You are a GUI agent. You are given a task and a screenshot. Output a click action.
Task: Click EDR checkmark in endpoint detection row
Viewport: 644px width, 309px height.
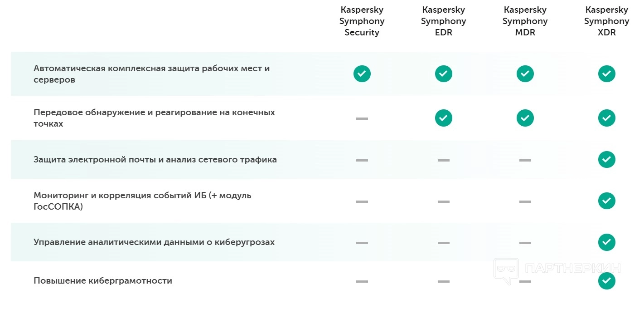443,118
